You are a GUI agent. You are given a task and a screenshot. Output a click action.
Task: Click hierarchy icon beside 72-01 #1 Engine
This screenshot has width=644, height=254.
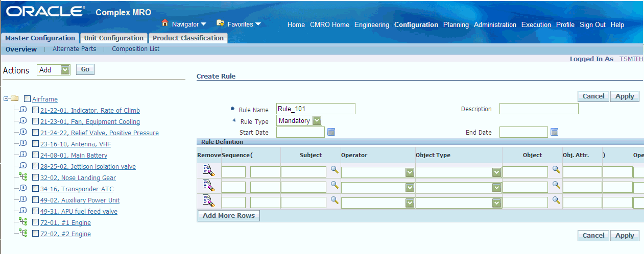(22, 222)
